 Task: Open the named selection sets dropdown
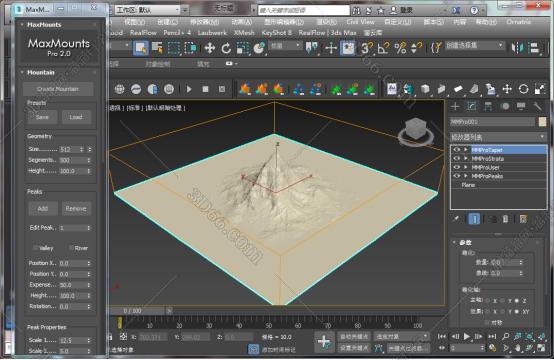pos(474,46)
